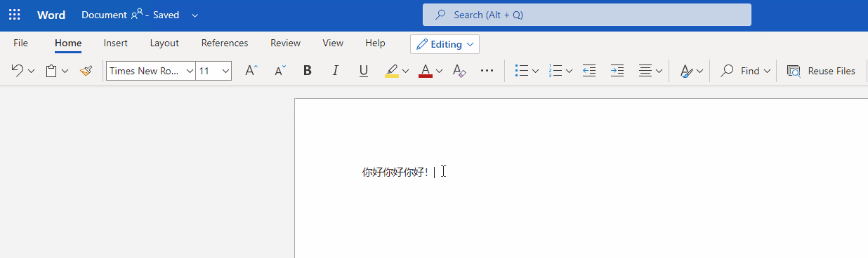The width and height of the screenshot is (868, 258).
Task: Open the Undo options dropdown arrow
Action: [x=31, y=71]
